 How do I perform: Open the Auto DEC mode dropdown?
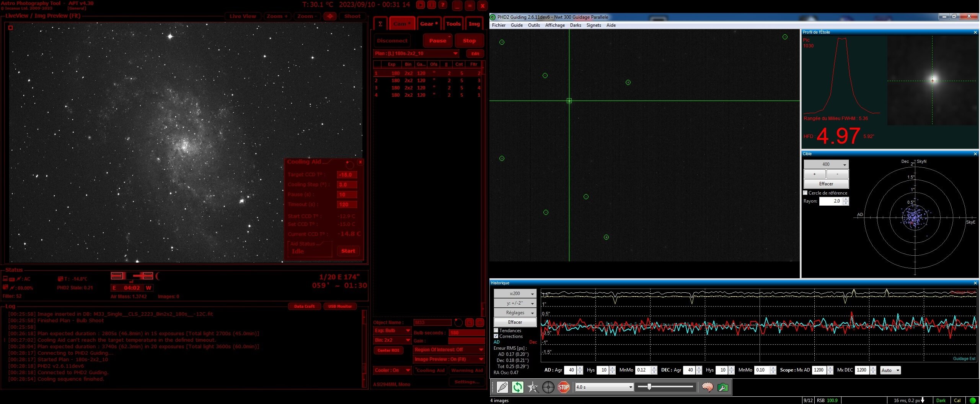890,370
